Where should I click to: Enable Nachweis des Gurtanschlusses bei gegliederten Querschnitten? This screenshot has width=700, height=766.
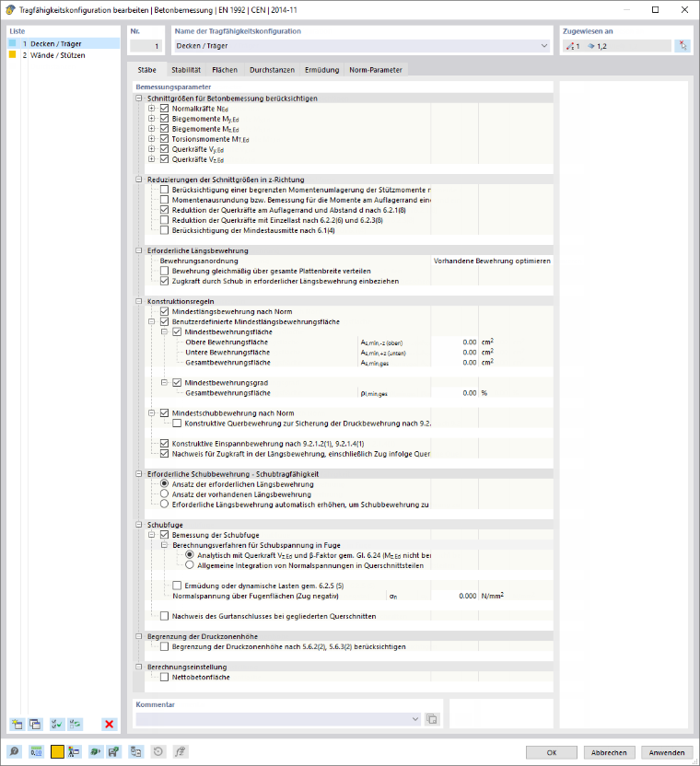164,616
